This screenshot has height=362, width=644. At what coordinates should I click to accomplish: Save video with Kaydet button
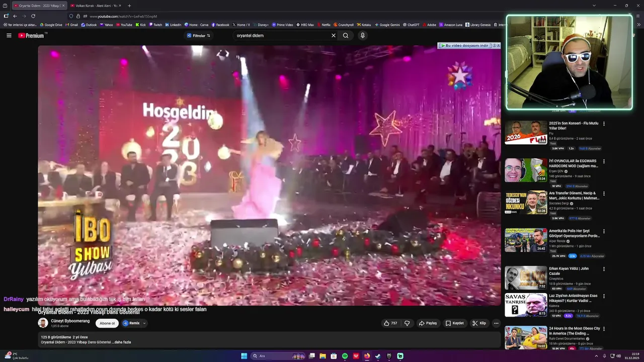455,323
